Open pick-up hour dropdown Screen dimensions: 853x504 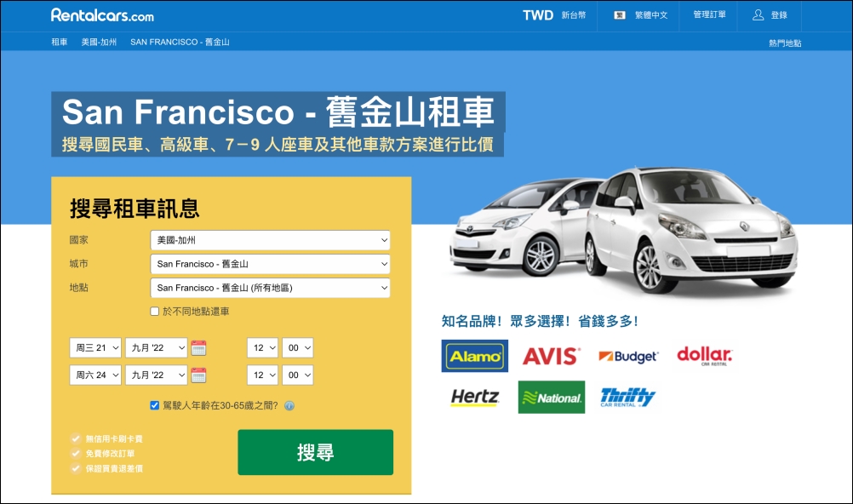263,348
